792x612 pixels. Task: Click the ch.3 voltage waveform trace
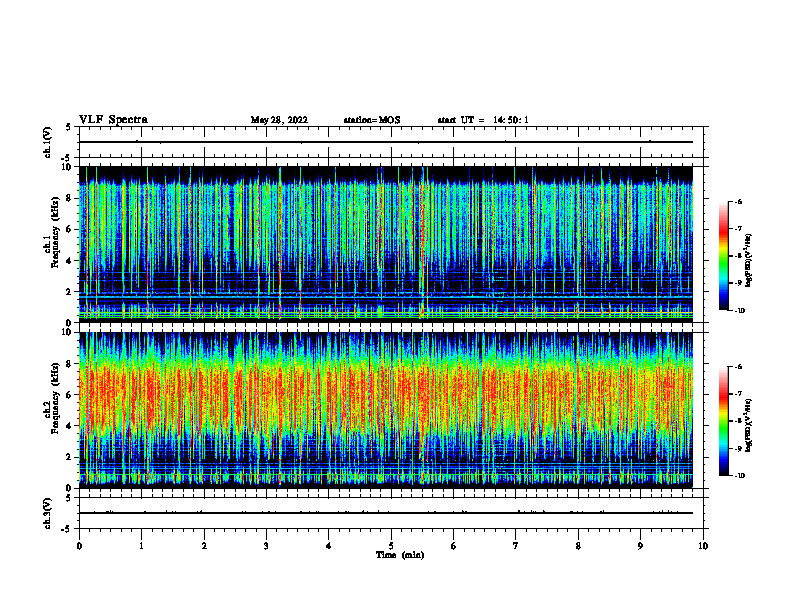(386, 513)
